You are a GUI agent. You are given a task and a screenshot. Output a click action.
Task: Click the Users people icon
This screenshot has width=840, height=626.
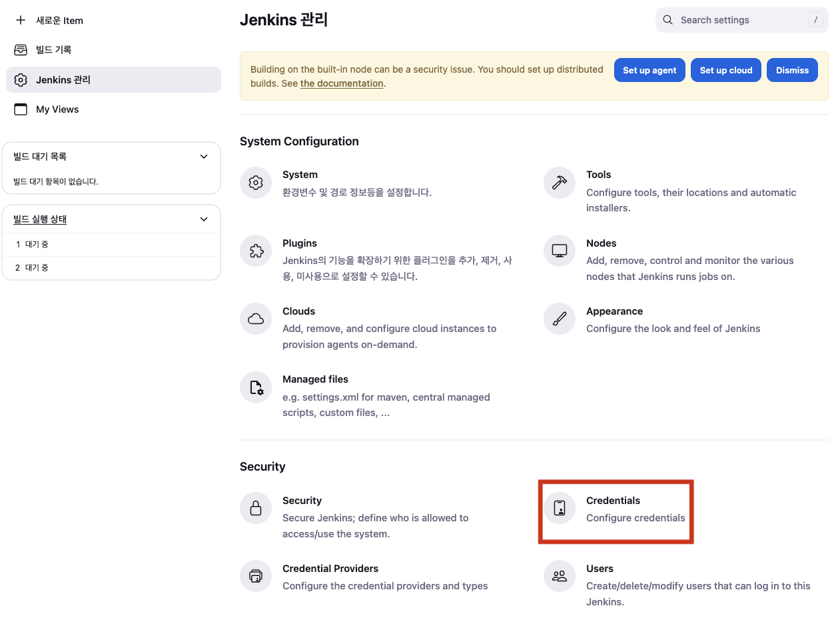(560, 577)
